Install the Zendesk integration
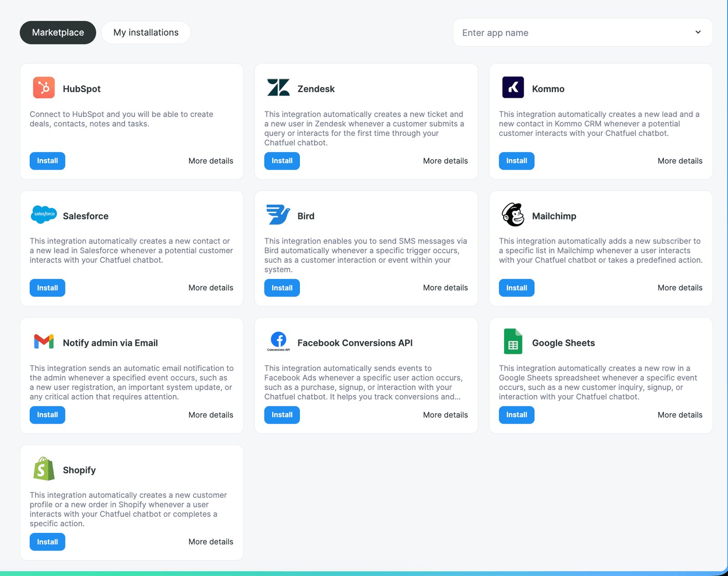728x576 pixels. (282, 161)
